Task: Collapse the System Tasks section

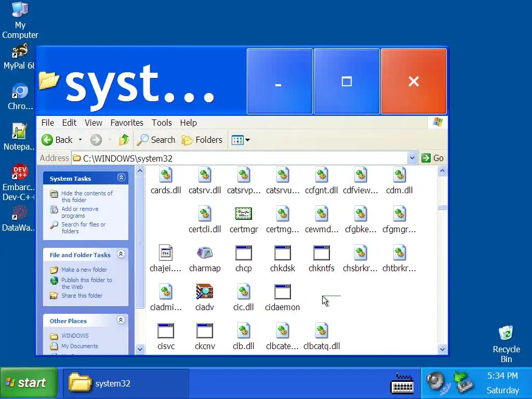Action: [x=121, y=178]
